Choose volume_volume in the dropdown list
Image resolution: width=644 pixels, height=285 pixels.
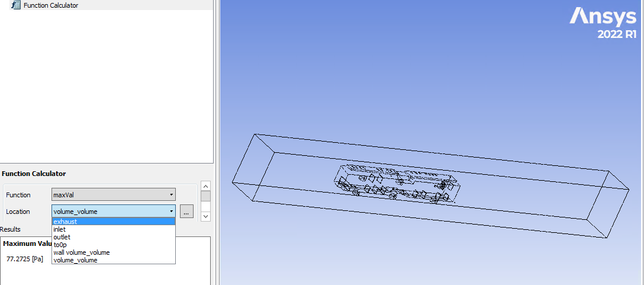point(114,260)
